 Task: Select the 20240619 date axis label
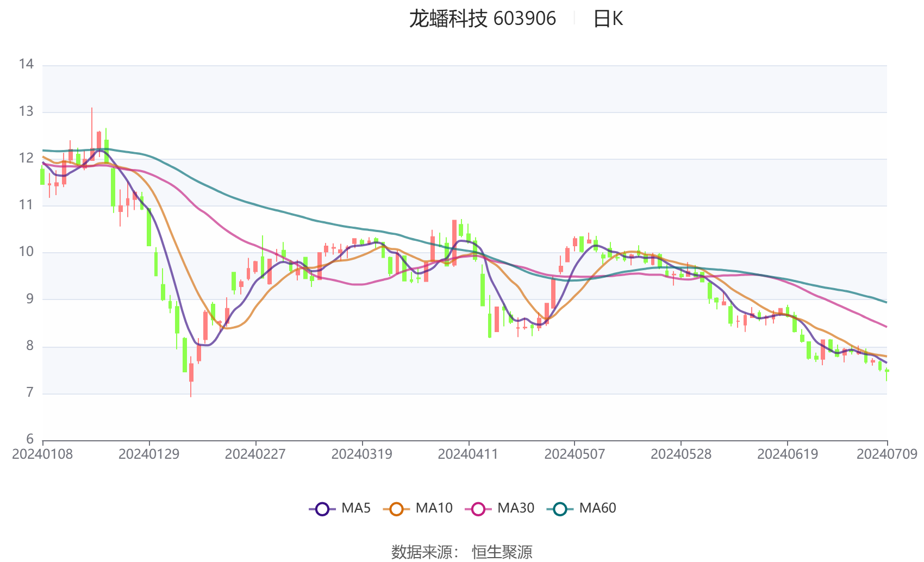pos(788,454)
